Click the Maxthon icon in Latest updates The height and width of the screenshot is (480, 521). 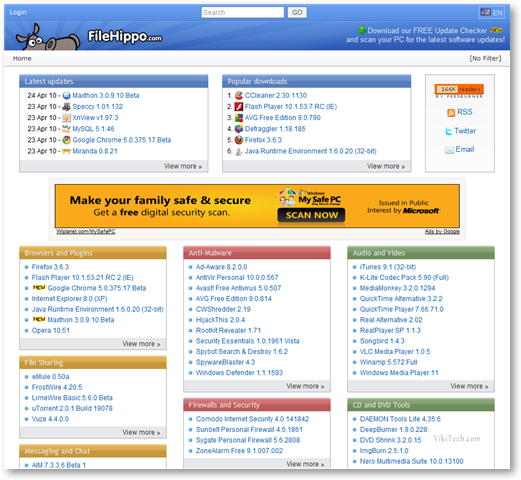(66, 96)
